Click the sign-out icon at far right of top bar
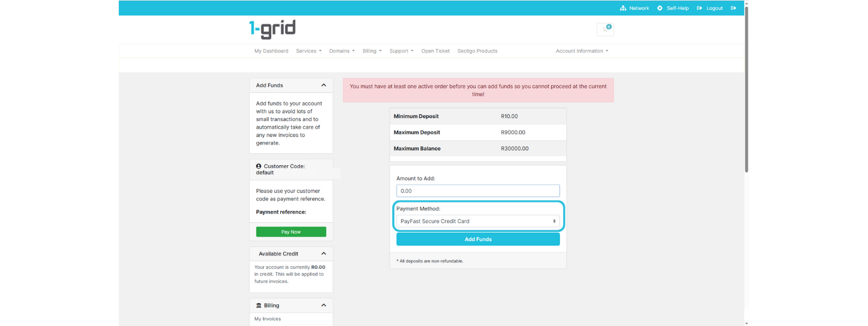The width and height of the screenshot is (868, 326). pos(733,8)
